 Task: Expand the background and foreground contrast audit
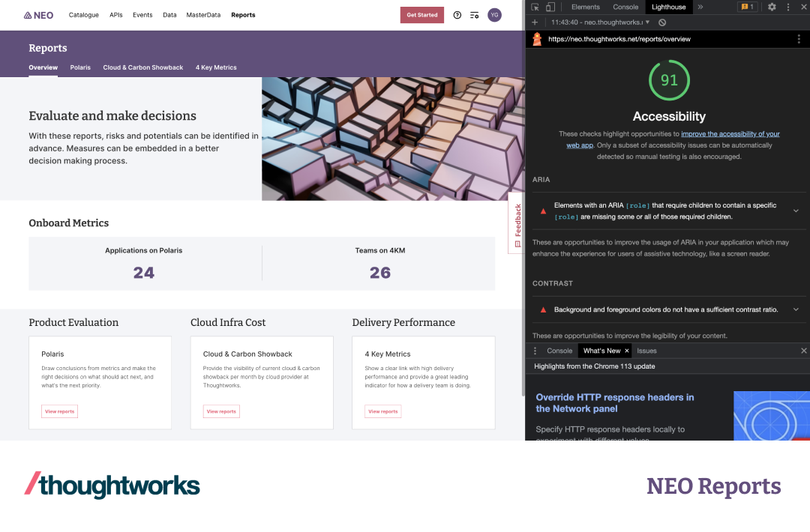point(669,309)
